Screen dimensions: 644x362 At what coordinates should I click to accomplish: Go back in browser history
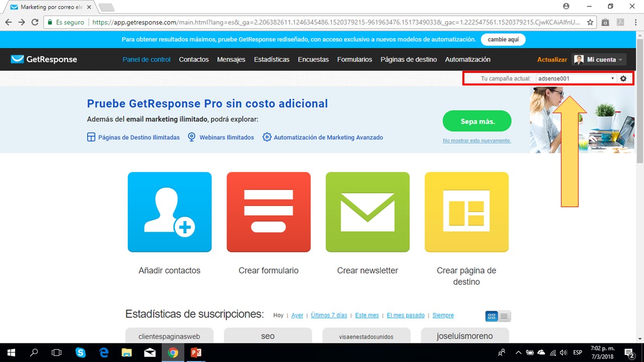[9, 22]
